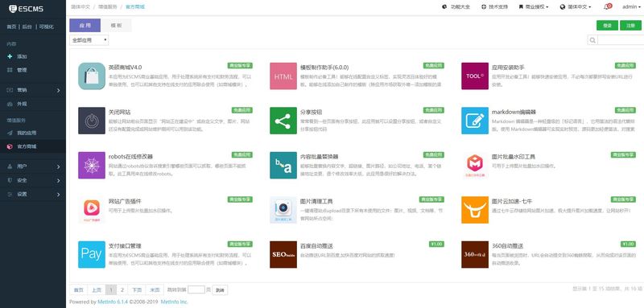Open the 内容批量替换器 b-to-a icon
Screen dimensions: 644x308
click(x=283, y=166)
